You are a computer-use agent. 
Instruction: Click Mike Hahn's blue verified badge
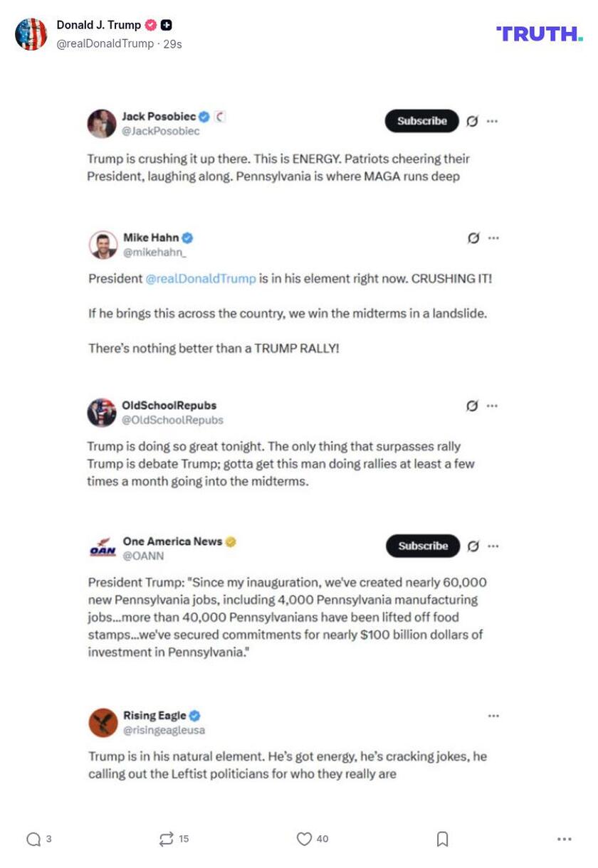pyautogui.click(x=187, y=238)
